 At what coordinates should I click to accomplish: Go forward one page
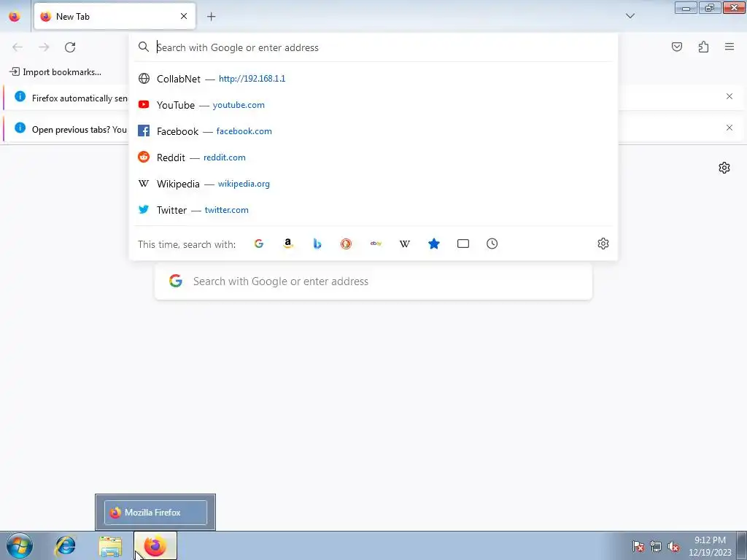pos(44,47)
